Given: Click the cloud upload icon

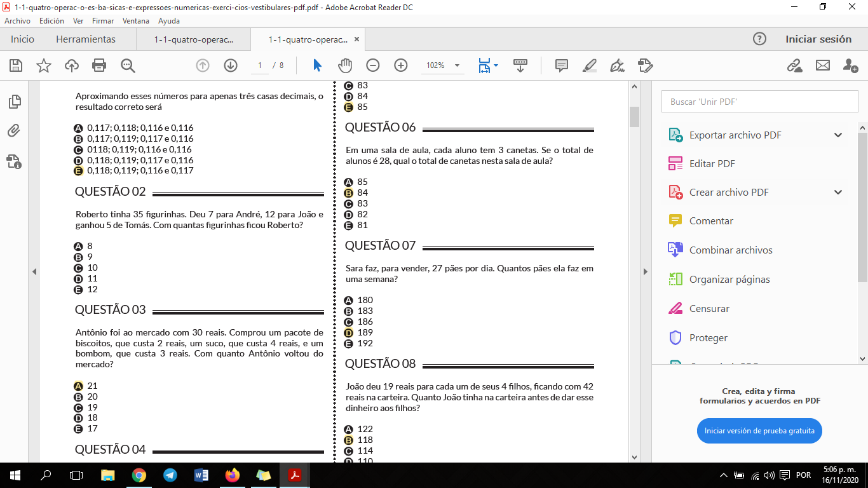Looking at the screenshot, I should click(x=72, y=65).
